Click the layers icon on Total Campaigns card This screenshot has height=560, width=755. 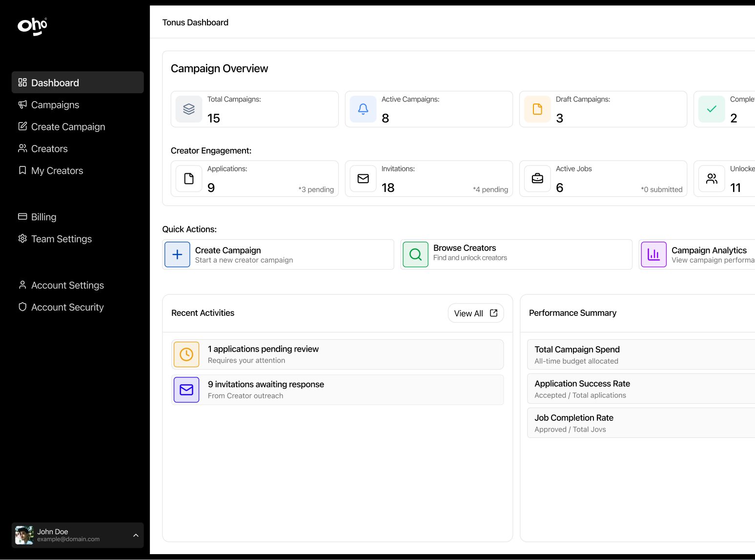coord(189,109)
